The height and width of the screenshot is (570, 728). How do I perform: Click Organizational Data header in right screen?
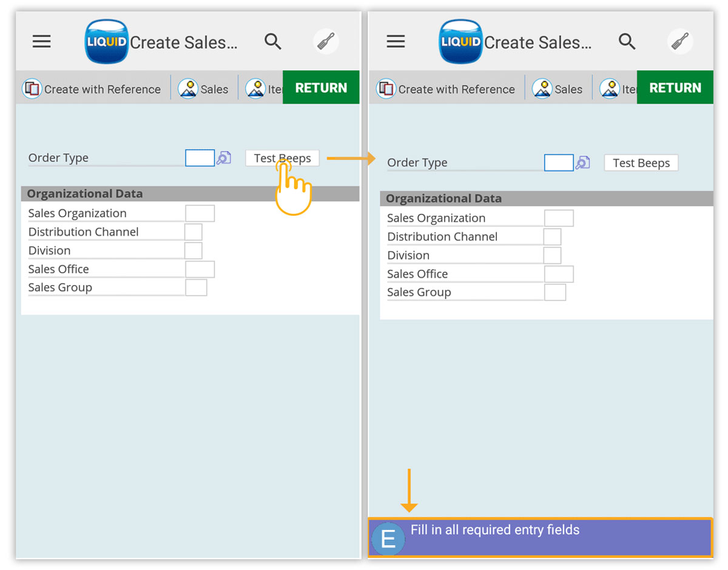pos(547,199)
